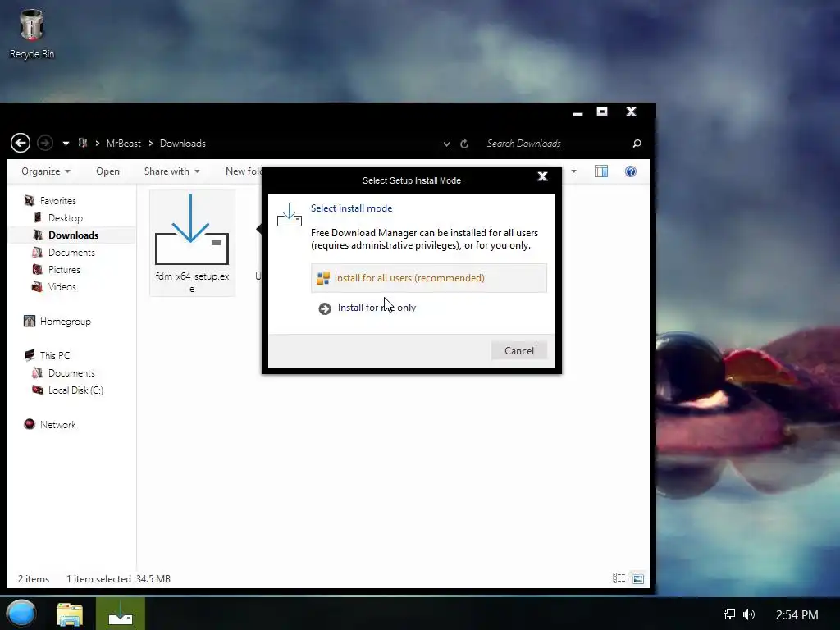This screenshot has height=630, width=840.
Task: Go back in Explorer navigation
Action: (21, 143)
